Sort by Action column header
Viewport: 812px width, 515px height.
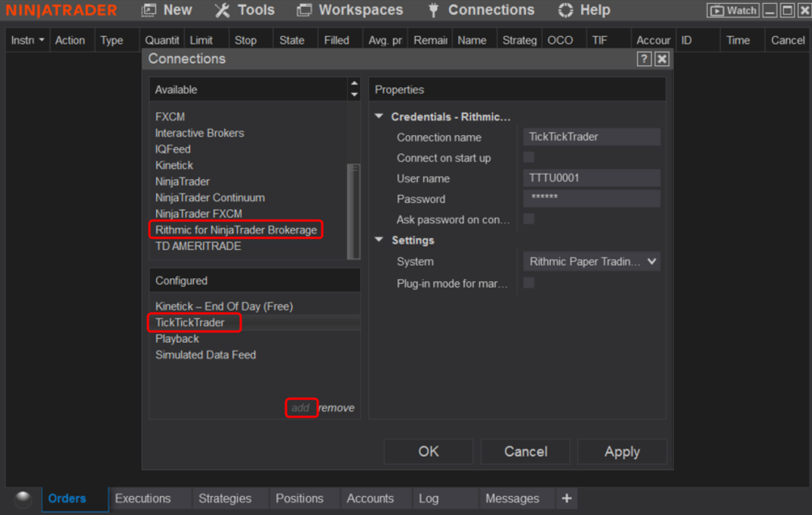pos(70,41)
